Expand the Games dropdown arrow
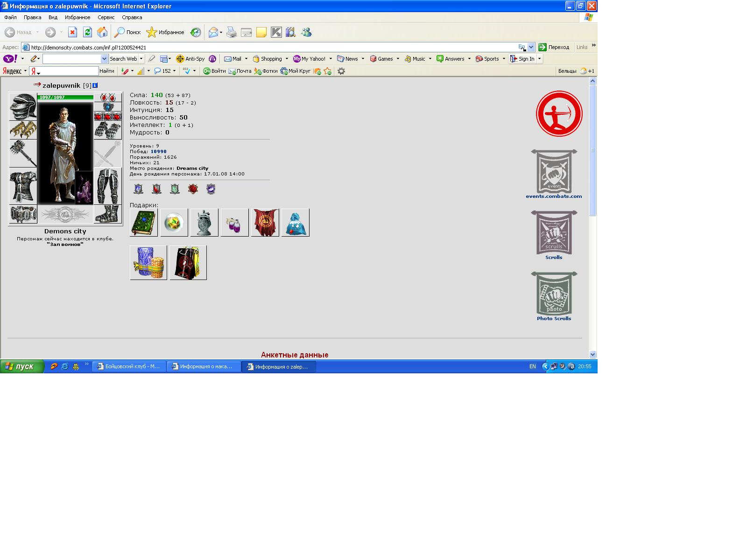Screen dimensions: 747x560 (x=398, y=59)
